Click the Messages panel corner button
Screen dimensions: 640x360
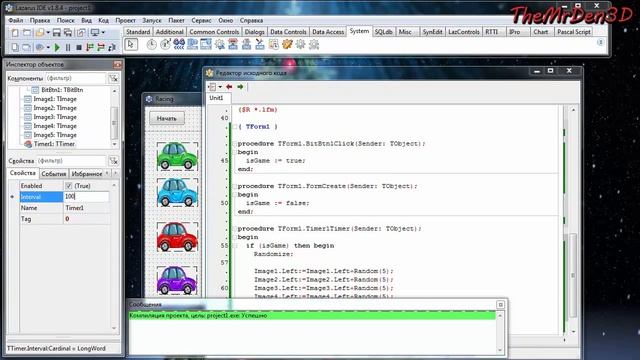[x=500, y=305]
